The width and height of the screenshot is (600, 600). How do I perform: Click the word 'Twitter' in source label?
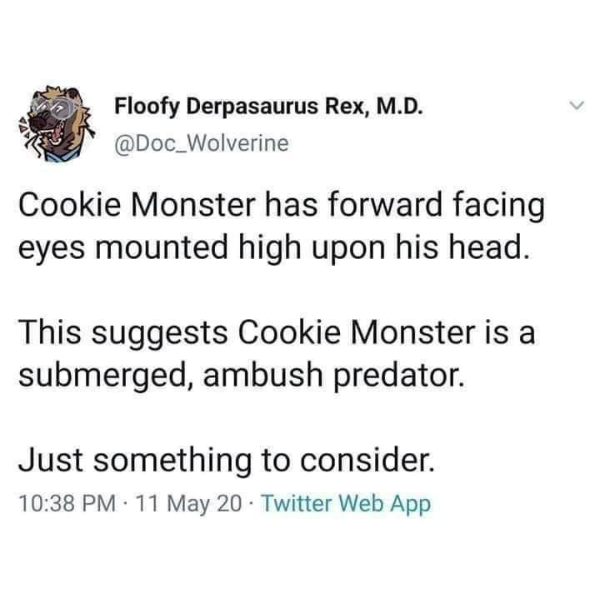[x=297, y=503]
